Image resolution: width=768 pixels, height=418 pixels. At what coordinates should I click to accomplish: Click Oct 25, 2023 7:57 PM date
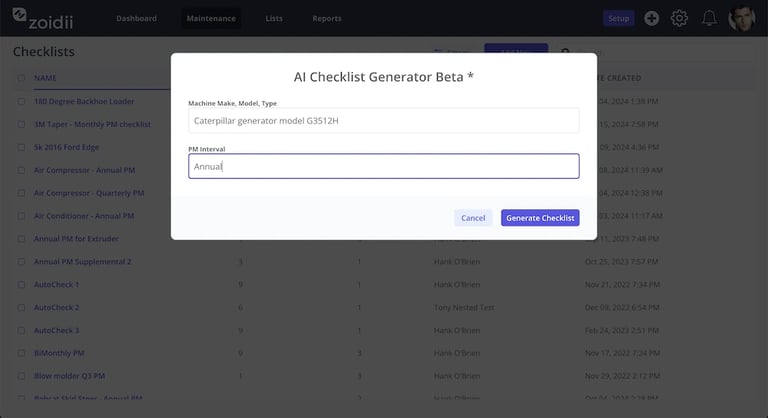[621, 262]
